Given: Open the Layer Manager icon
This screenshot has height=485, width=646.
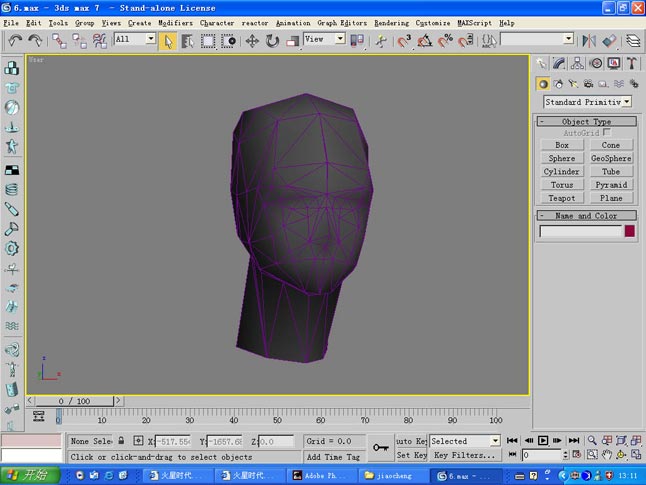Looking at the screenshot, I should (633, 41).
